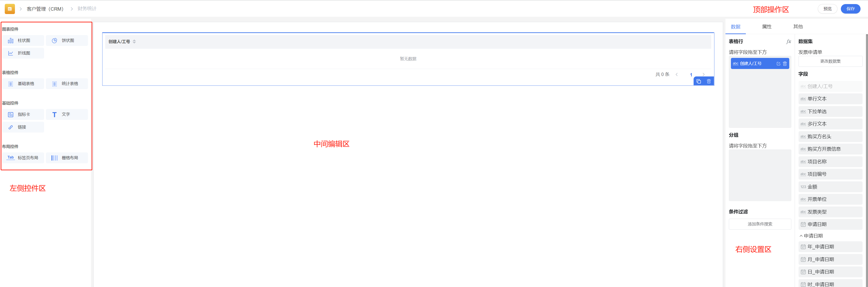Screen dimensions: 868x287
Task: Switch to the 属性 tab
Action: pos(767,27)
